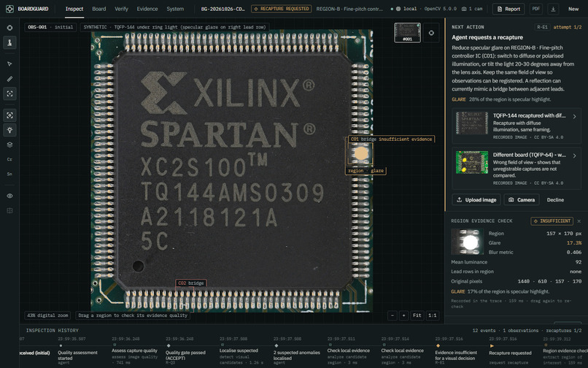Select the pointer arrow tool
The height and width of the screenshot is (368, 588).
coord(9,64)
